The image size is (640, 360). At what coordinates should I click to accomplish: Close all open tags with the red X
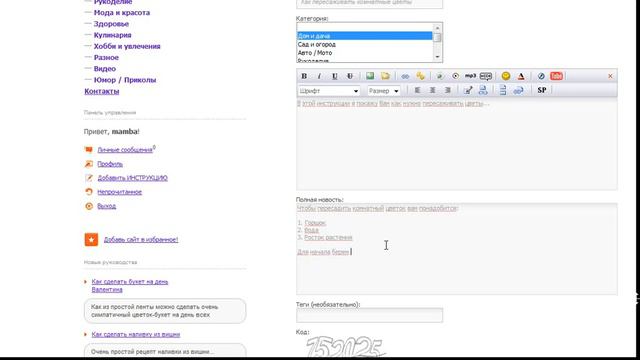[x=610, y=76]
